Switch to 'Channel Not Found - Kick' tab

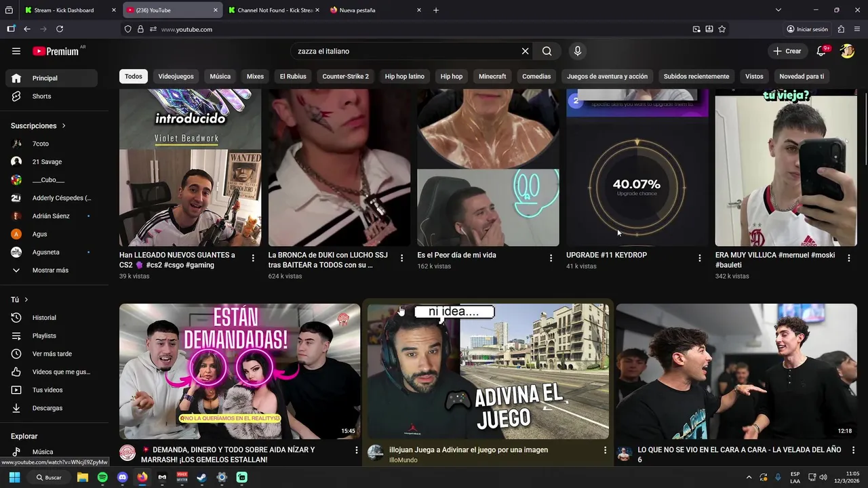click(275, 10)
